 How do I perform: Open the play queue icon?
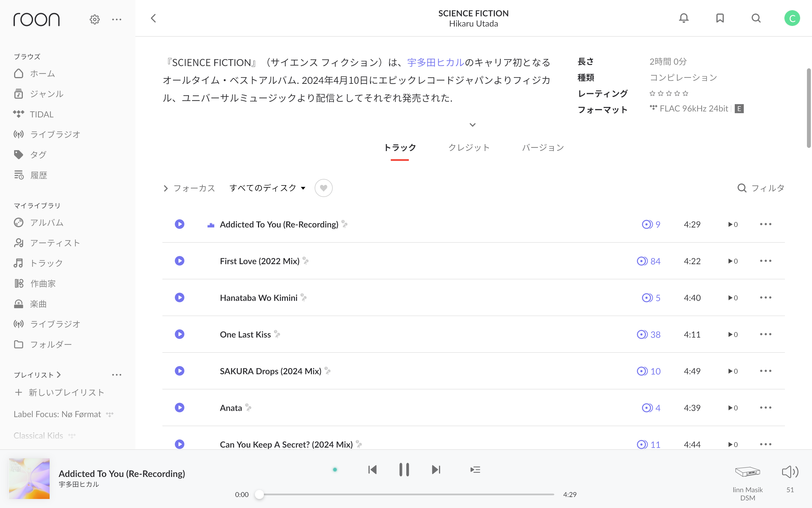[x=475, y=469]
